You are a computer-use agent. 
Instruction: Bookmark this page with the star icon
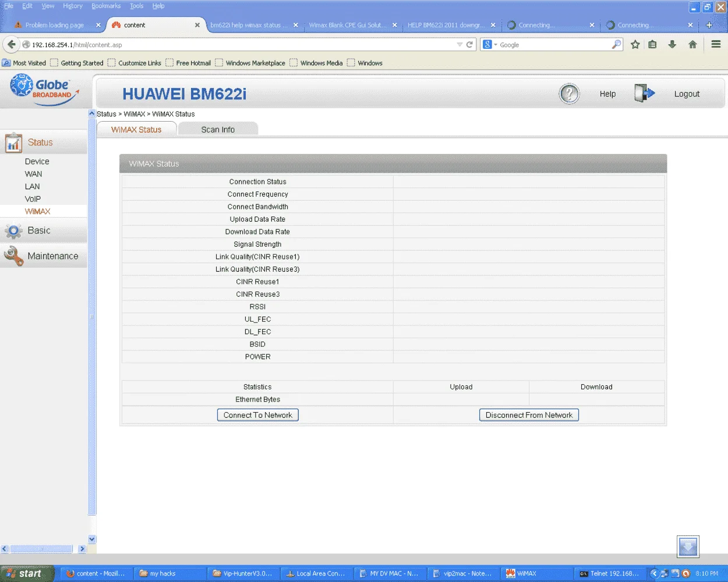click(635, 44)
